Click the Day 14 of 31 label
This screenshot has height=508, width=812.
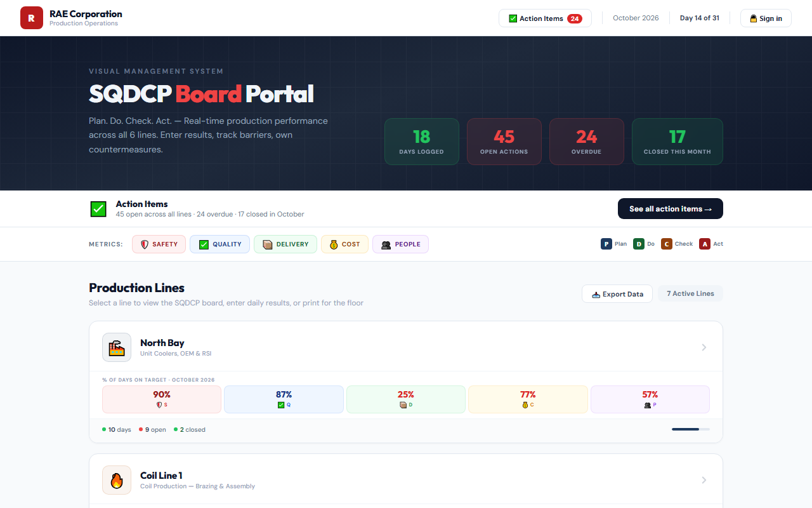[700, 18]
